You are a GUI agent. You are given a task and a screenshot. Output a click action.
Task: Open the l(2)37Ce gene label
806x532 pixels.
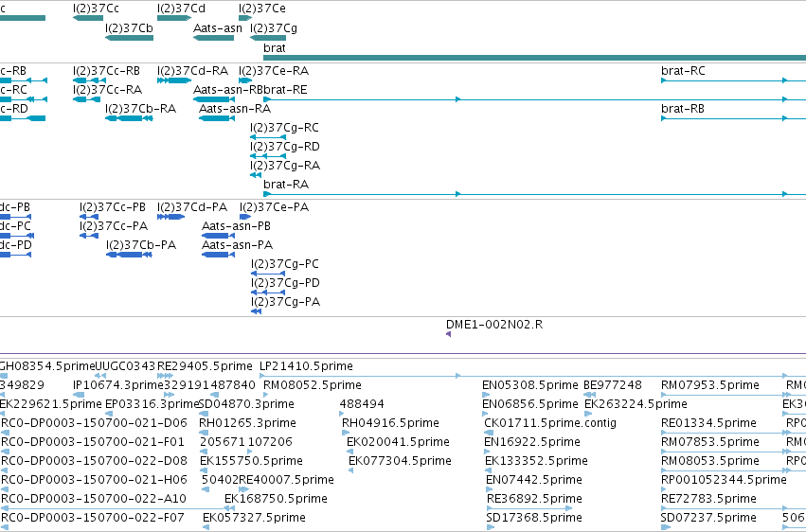coord(262,9)
